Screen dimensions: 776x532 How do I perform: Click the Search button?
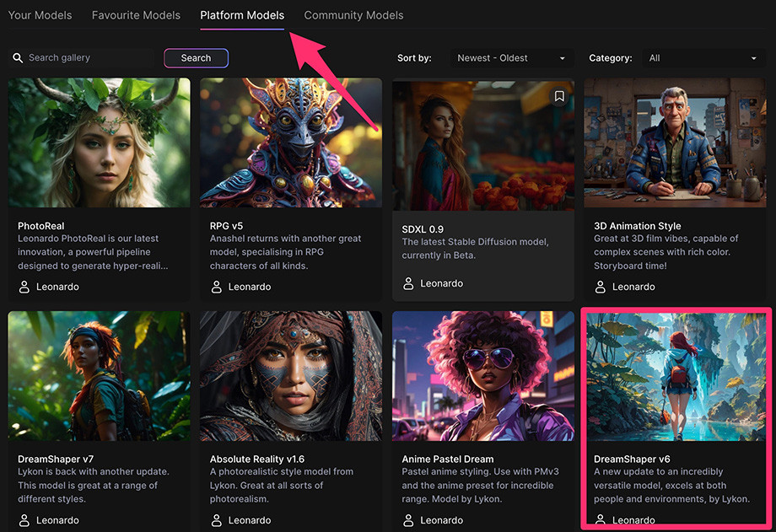point(196,58)
